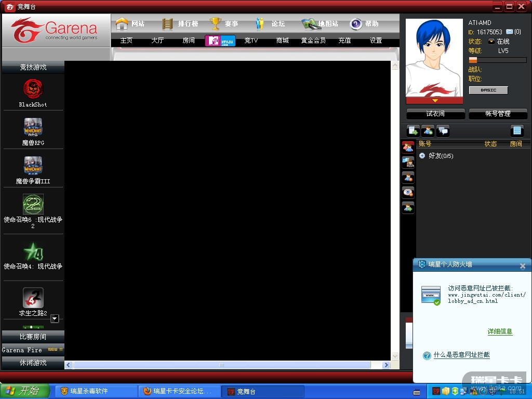Image resolution: width=532 pixels, height=399 pixels.
Task: Click the BASIC membership button
Action: (x=488, y=90)
